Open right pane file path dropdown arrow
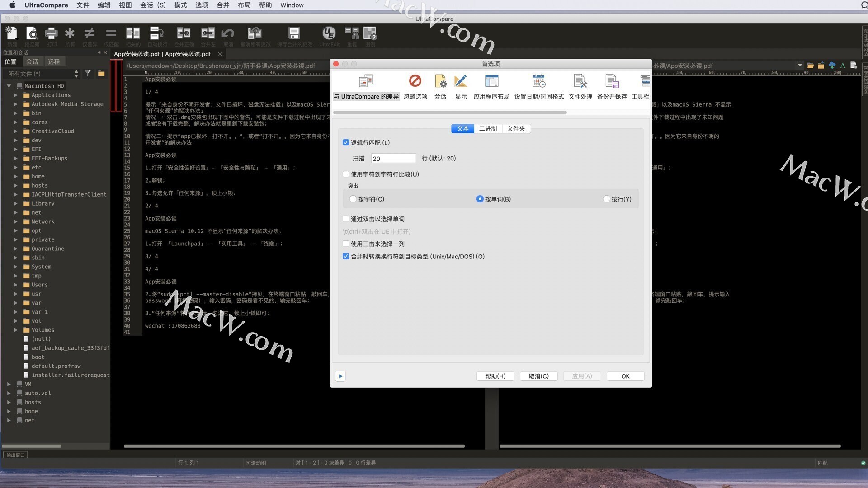 pyautogui.click(x=800, y=66)
